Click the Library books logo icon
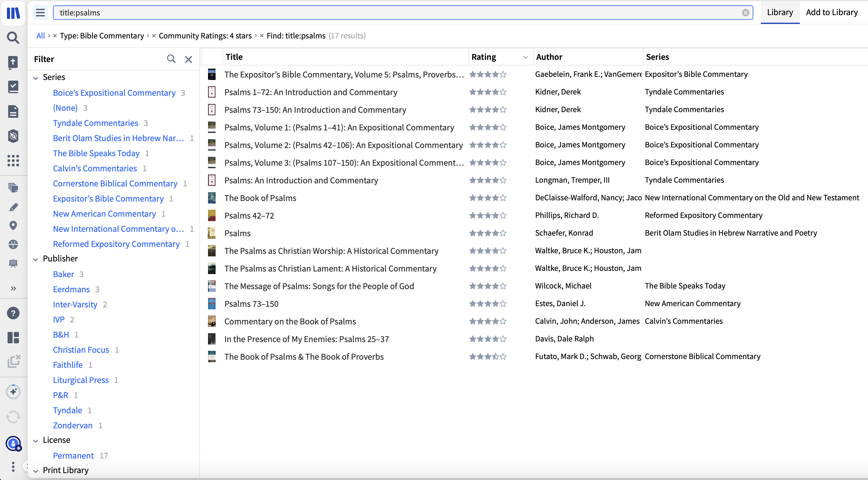Screen dimensions: 868x480 (13, 13)
